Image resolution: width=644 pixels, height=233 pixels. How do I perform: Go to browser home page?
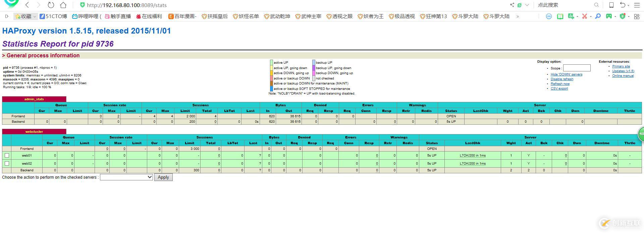click(63, 5)
